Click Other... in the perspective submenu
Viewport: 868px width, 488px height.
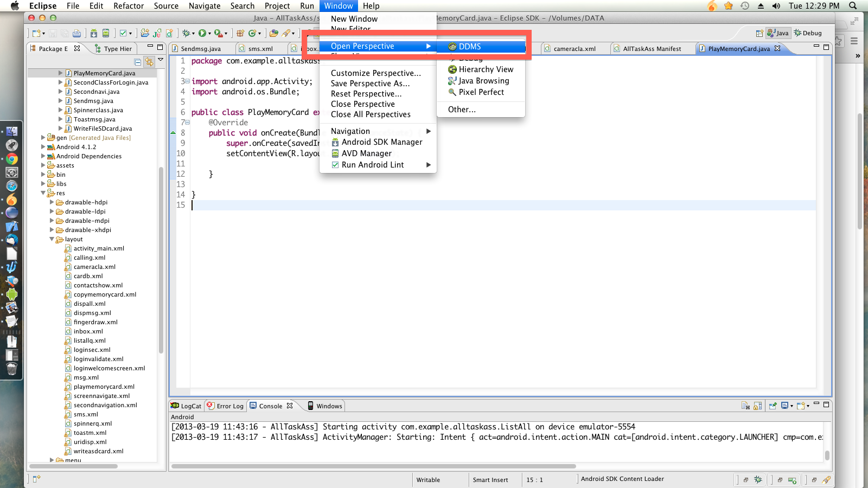click(481, 110)
